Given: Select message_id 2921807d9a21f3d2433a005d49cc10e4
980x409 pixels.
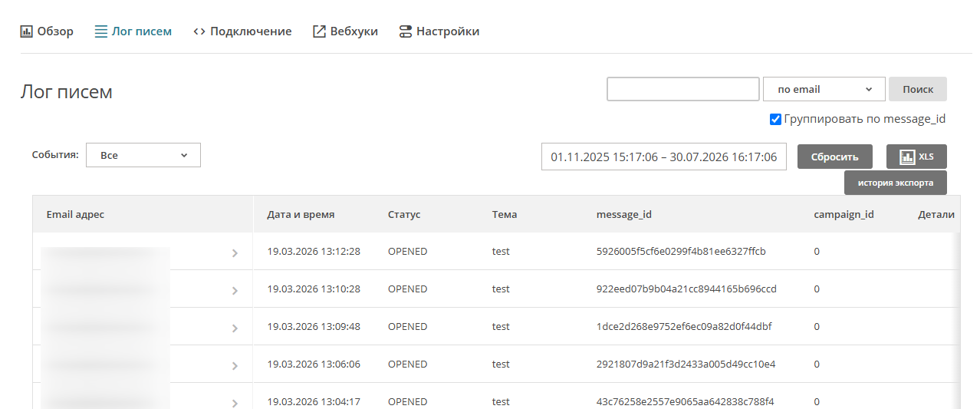Looking at the screenshot, I should (686, 364).
